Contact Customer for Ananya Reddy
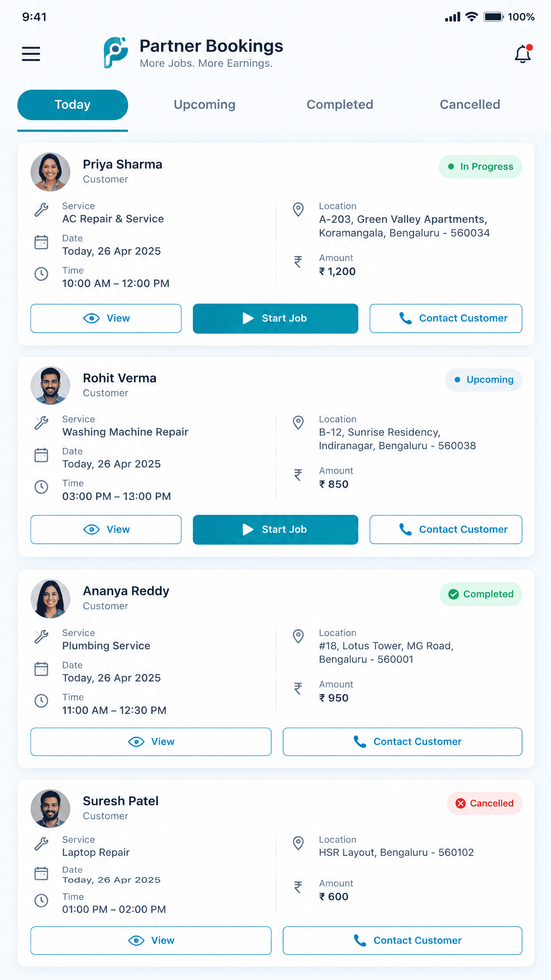This screenshot has width=551, height=980. pos(403,742)
